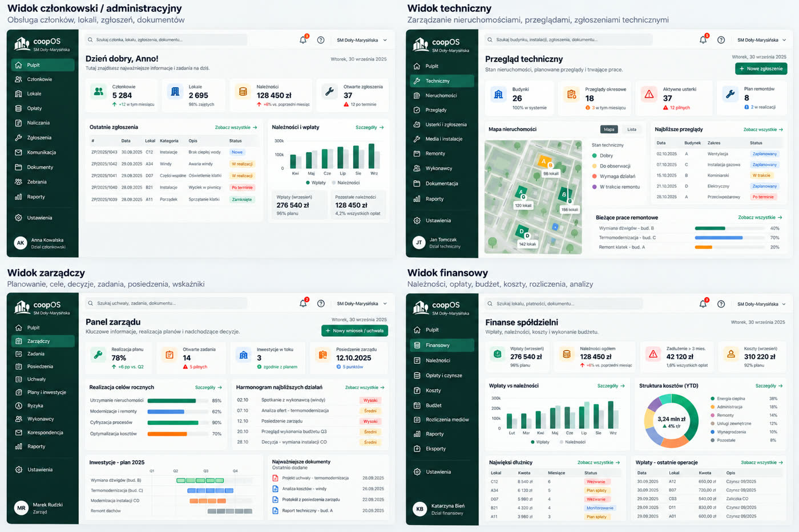Screen dimensions: 799x532
Task: Switch the property map to Lista view
Action: [632, 129]
